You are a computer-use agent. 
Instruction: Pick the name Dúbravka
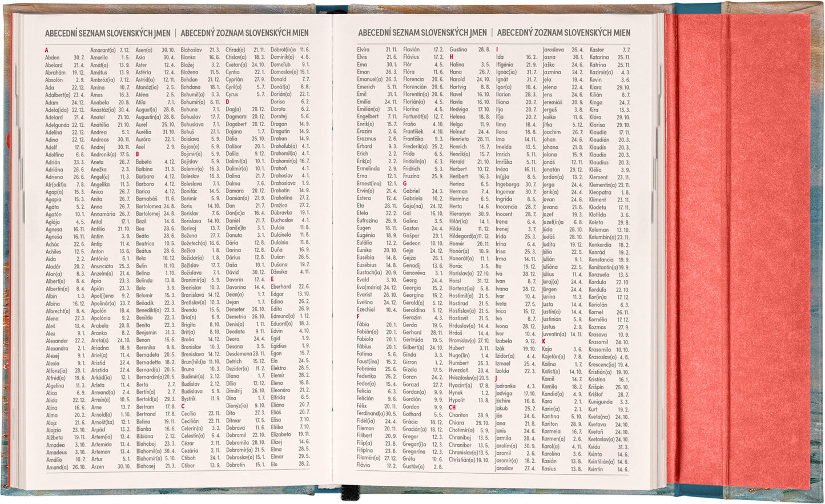[x=282, y=213]
